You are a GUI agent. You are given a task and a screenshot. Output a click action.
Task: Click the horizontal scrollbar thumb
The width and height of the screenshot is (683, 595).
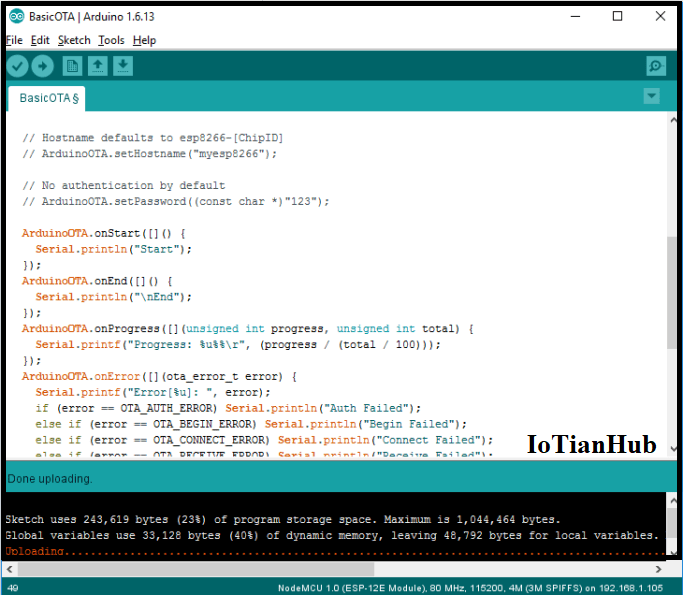click(x=196, y=569)
